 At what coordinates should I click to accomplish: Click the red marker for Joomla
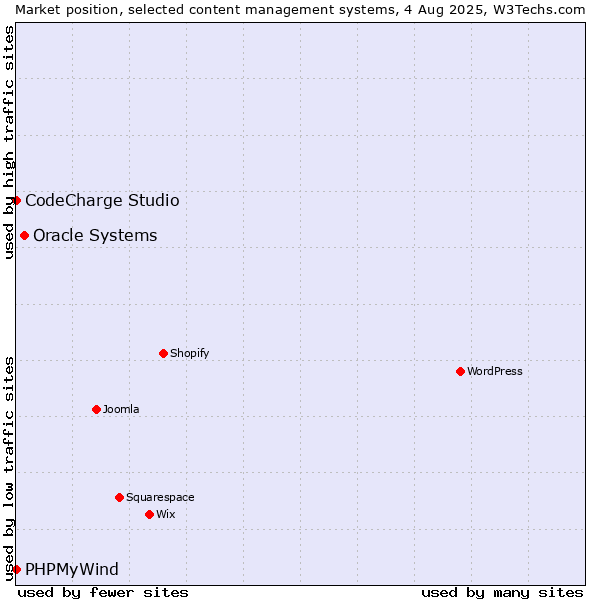click(x=96, y=409)
